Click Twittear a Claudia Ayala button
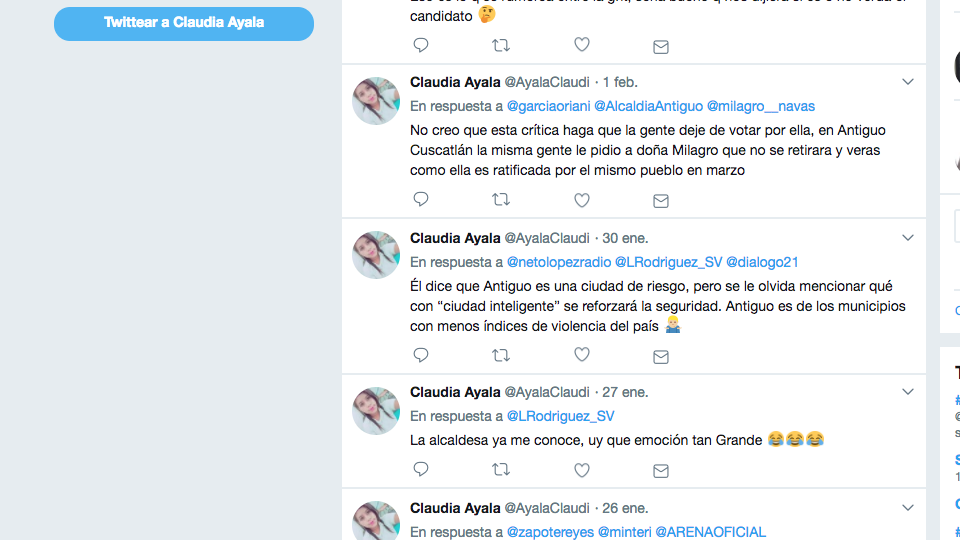Viewport: 960px width, 540px height. [184, 23]
